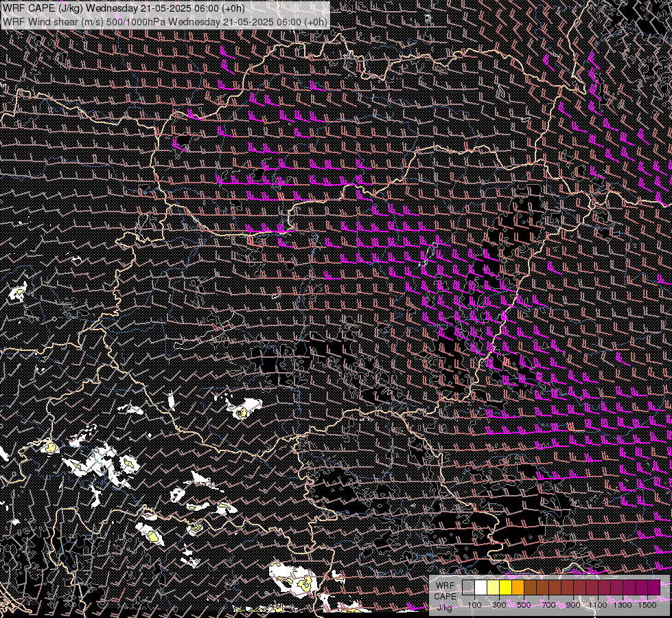Image resolution: width=672 pixels, height=618 pixels.
Task: Click the '100' legend label
Action: point(474,605)
